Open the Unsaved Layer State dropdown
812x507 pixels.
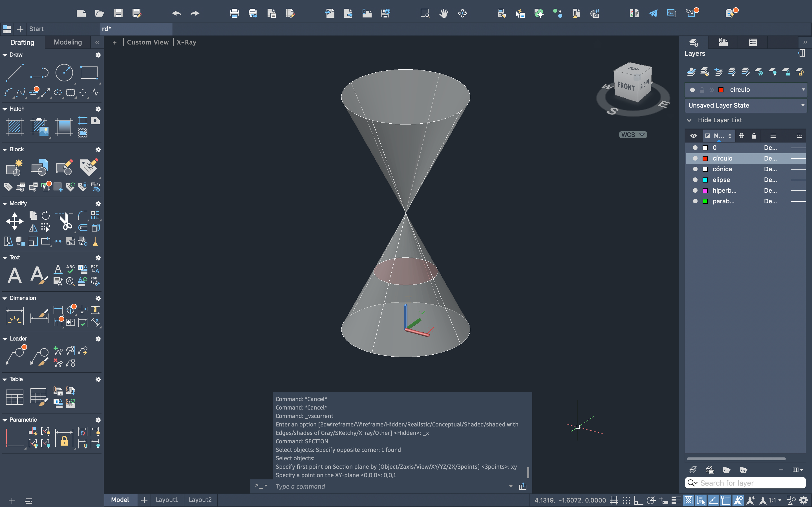point(745,105)
